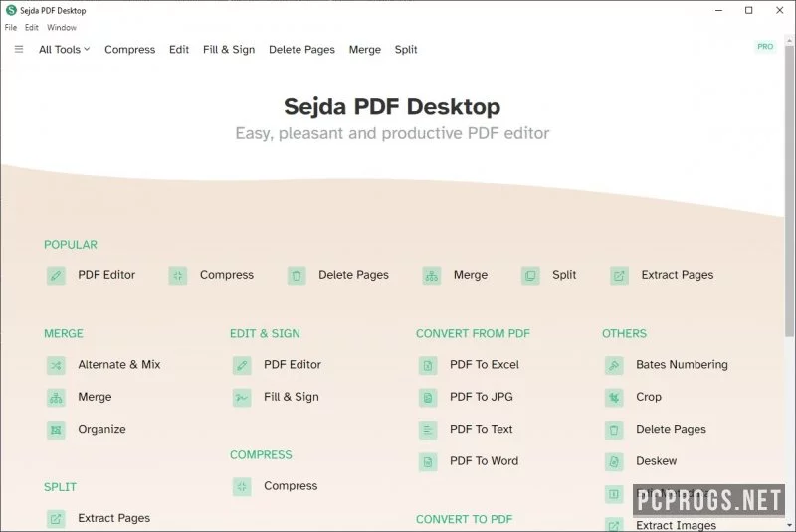Open the Extract Images link

point(676,525)
